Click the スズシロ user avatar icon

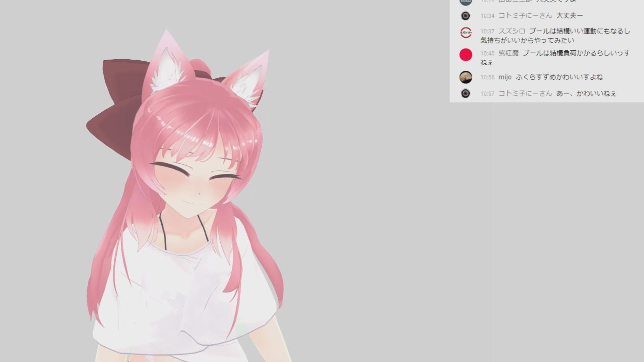466,33
